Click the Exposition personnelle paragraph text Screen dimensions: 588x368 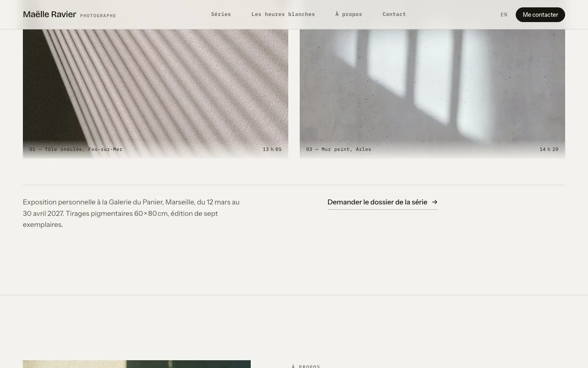click(x=131, y=213)
